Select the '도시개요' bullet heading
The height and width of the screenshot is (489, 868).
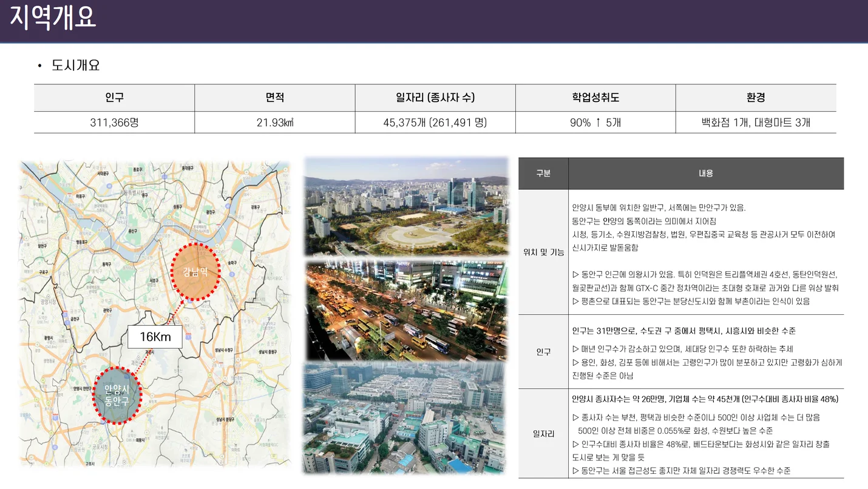click(76, 65)
